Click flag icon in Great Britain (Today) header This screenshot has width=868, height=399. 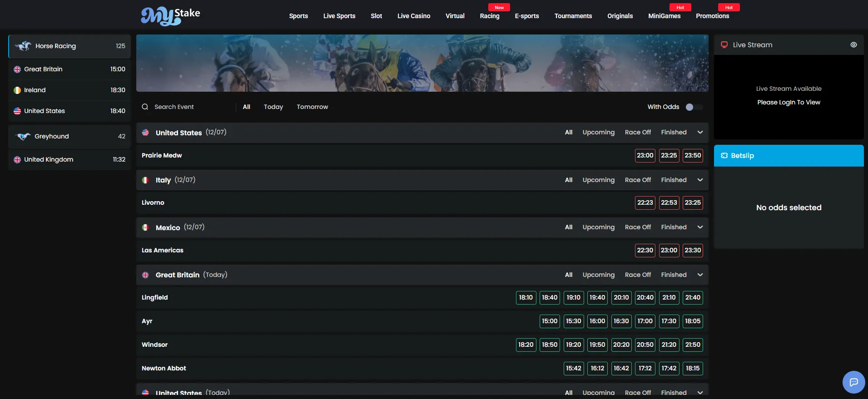click(145, 275)
